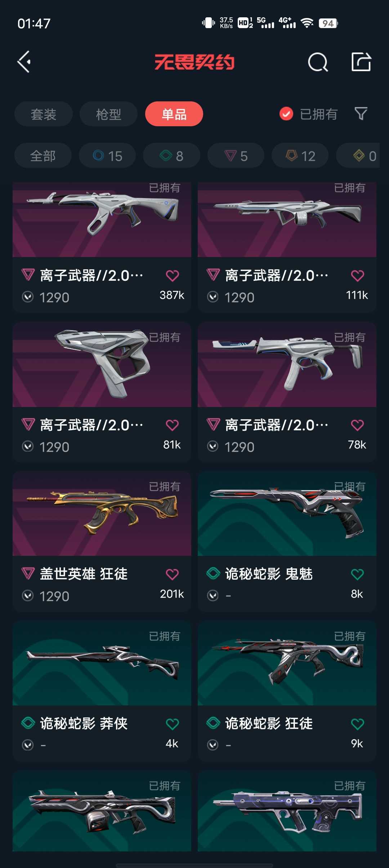The image size is (389, 868).
Task: Open the filter funnel icon
Action: coord(361,114)
